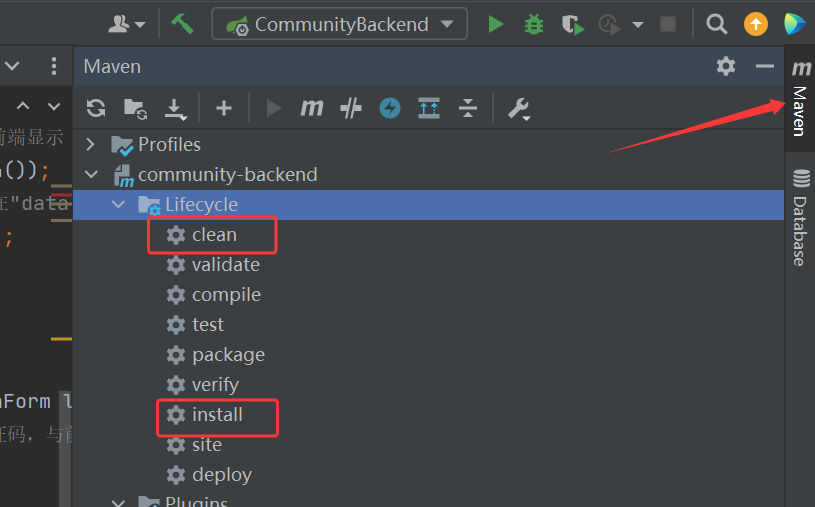Run with coverage shield icon

[x=572, y=24]
